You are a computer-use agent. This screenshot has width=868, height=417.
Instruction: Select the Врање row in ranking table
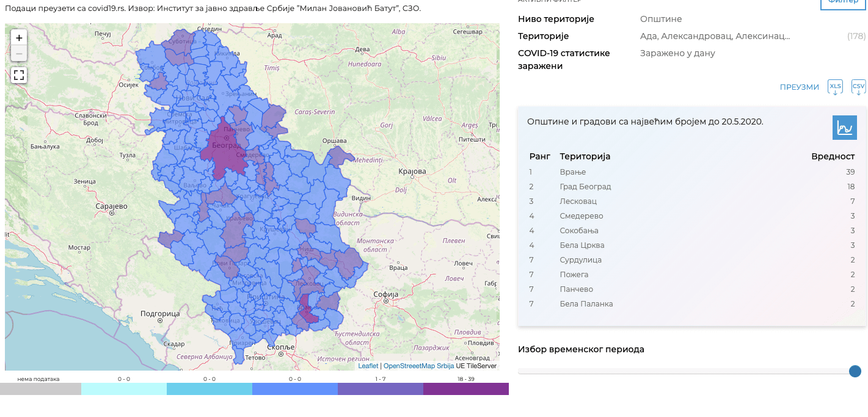pos(691,172)
